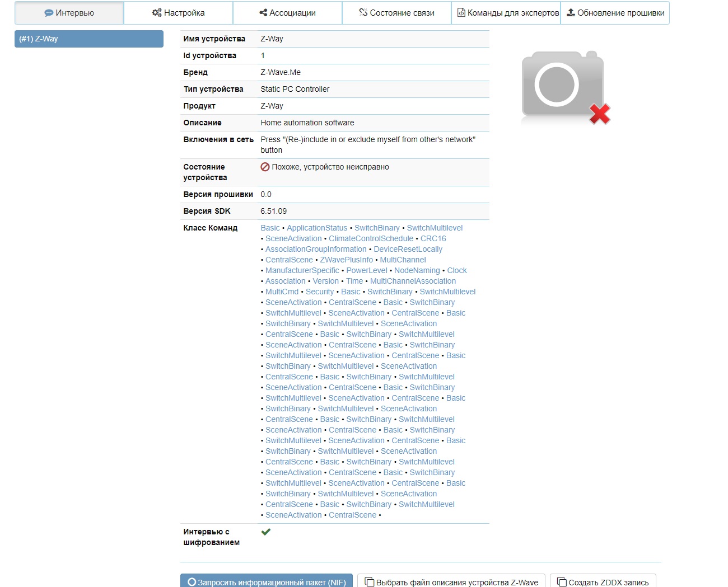728x587 pixels.
Task: Open the MultiCmd command class
Action: 282,292
